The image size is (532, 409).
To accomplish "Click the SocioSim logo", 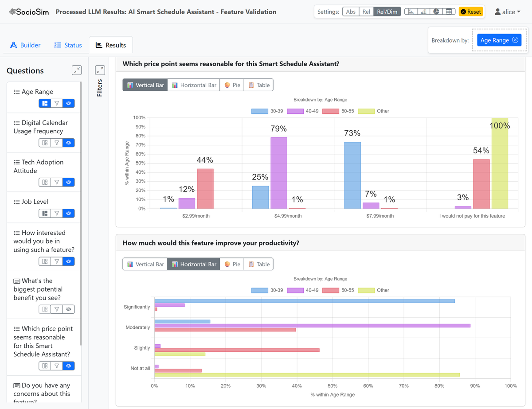I will click(x=29, y=12).
